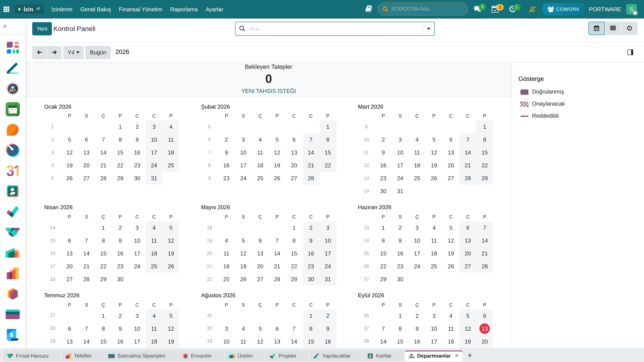Switch to the Kartlar tab

(384, 356)
